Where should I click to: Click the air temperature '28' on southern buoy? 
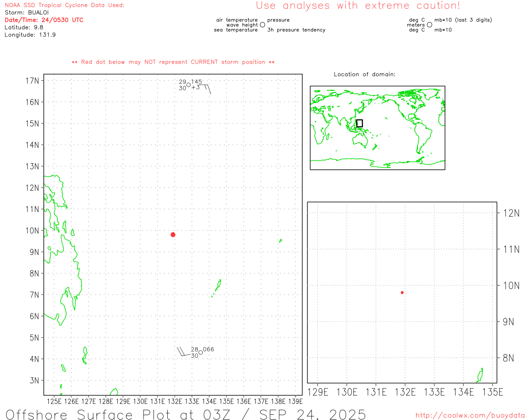click(194, 349)
